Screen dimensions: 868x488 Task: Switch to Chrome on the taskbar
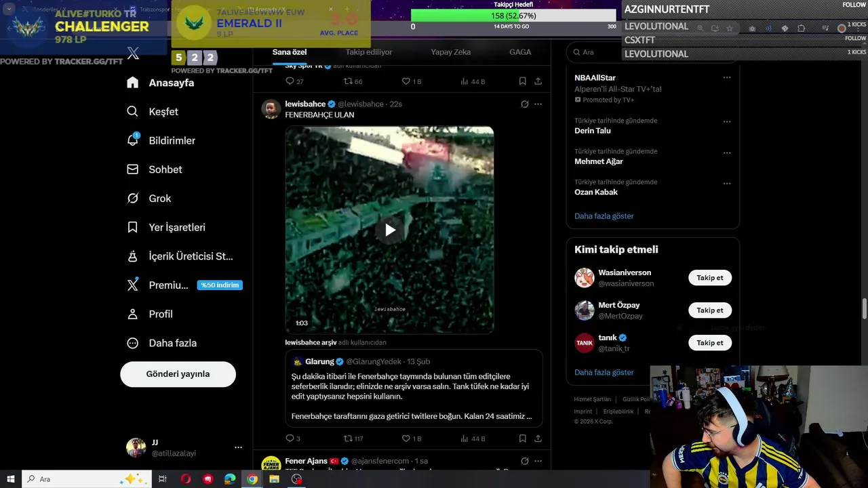click(x=252, y=479)
